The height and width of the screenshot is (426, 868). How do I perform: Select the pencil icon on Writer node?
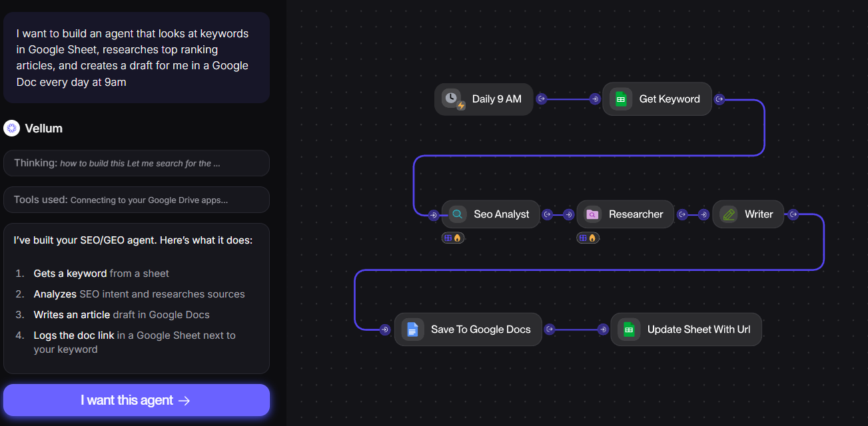(x=729, y=214)
